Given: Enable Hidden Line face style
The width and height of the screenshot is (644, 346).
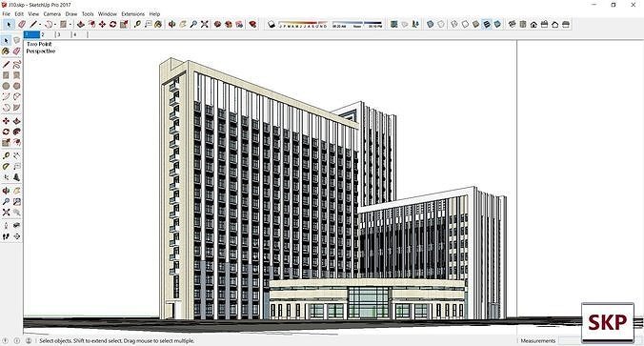Looking at the screenshot, I should [465, 24].
